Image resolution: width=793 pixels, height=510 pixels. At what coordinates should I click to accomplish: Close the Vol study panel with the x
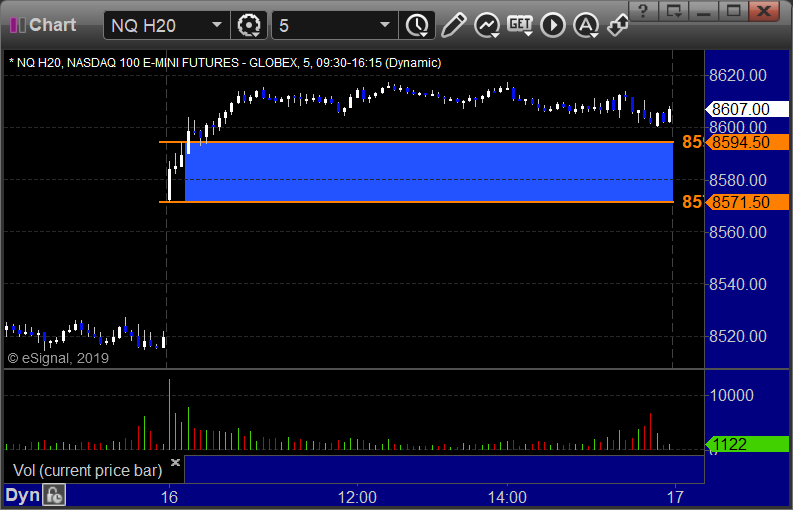(175, 462)
